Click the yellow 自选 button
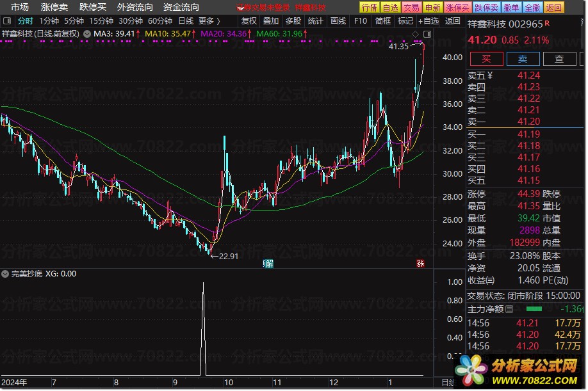 click(390, 8)
